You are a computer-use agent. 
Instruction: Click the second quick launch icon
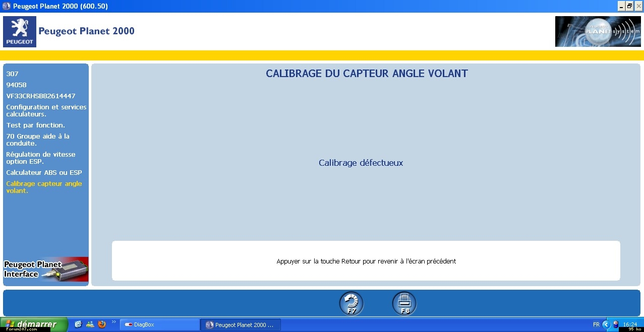tap(90, 324)
